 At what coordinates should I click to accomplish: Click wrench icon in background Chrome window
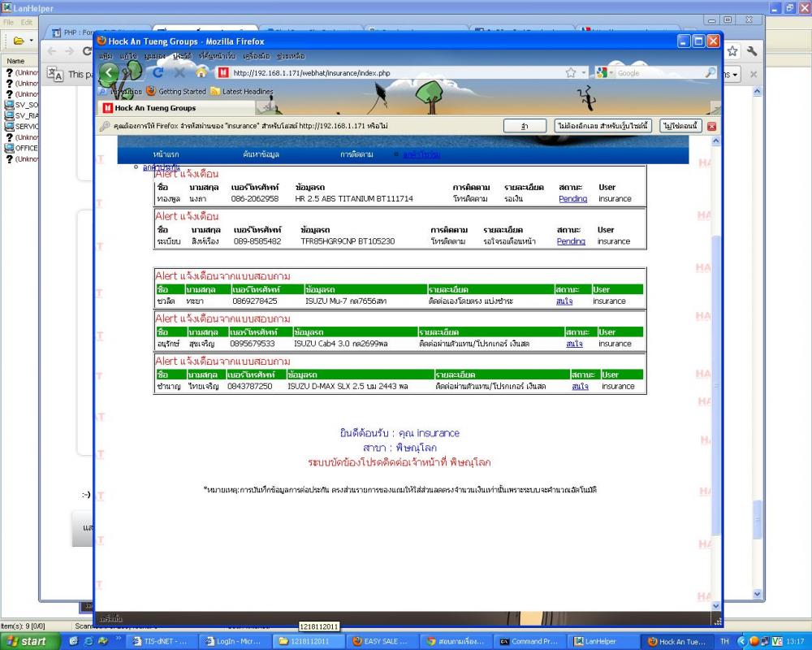[x=752, y=51]
